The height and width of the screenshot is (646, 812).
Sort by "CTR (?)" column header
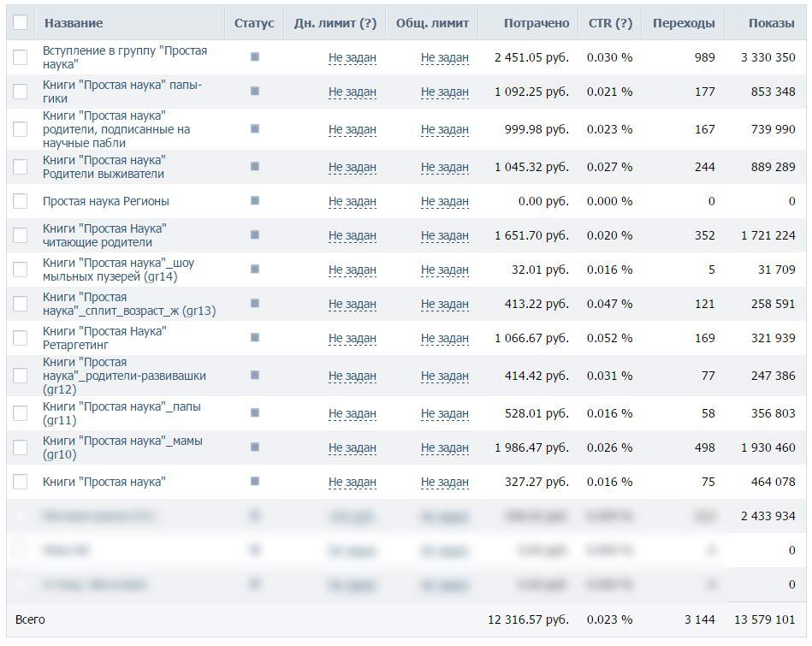(x=610, y=23)
